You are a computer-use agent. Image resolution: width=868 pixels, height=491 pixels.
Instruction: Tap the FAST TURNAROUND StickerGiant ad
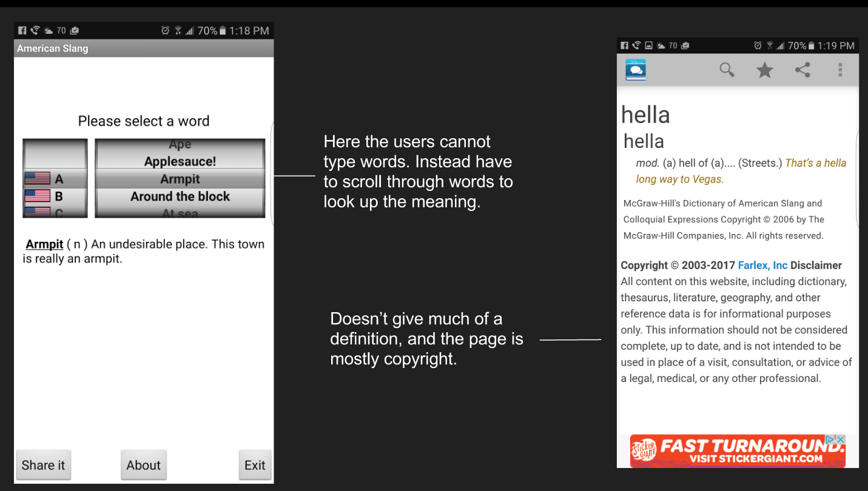click(x=738, y=451)
